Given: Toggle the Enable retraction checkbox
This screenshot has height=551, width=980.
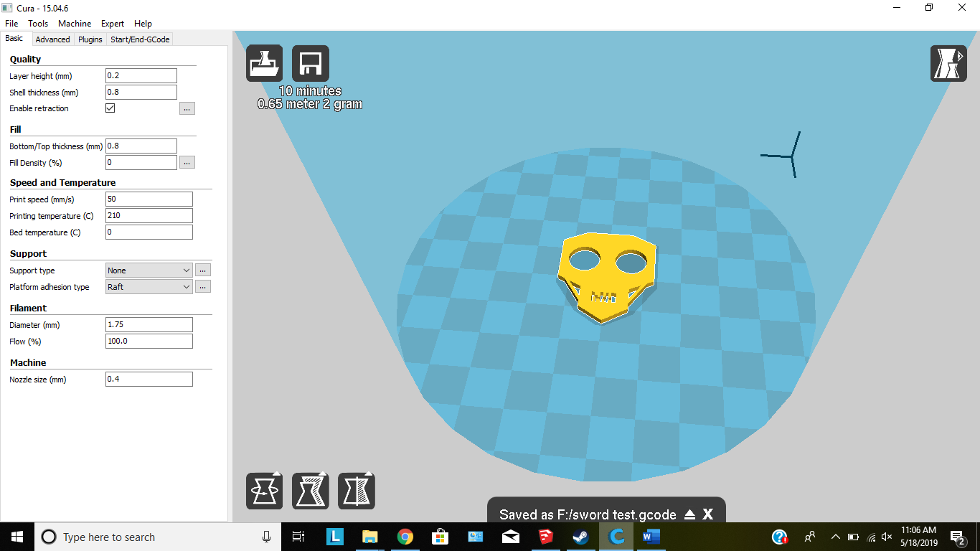Looking at the screenshot, I should click(x=110, y=108).
